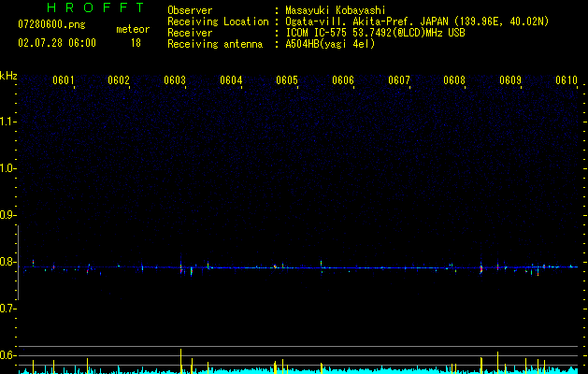Screen dimensions: 588x374
Task: Click the 0609 time marker
Action: pos(510,80)
